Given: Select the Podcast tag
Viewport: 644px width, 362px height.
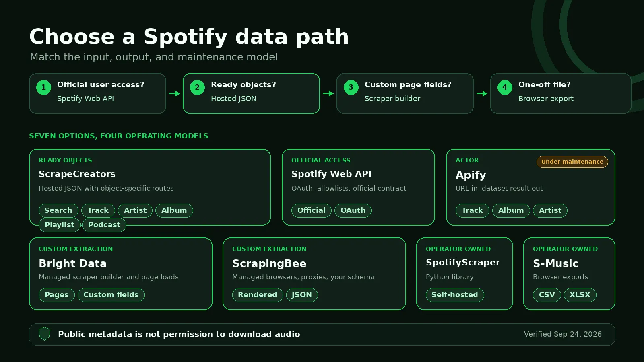Looking at the screenshot, I should click(104, 225).
